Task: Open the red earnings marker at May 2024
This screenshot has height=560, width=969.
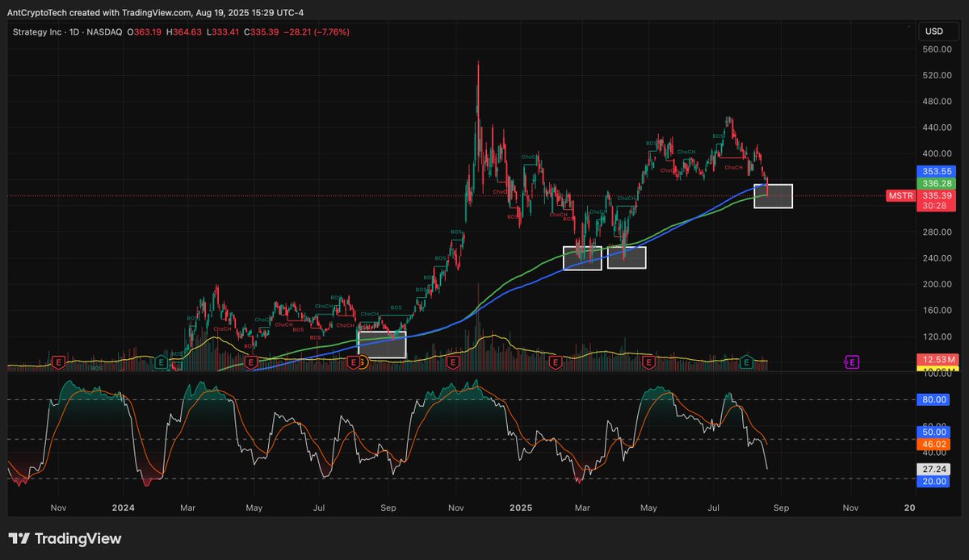Action: coord(251,362)
